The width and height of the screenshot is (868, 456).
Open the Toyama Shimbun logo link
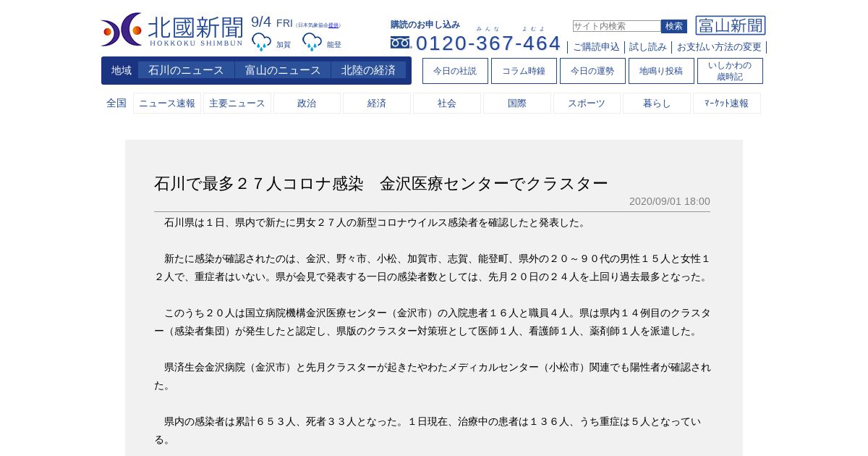pyautogui.click(x=731, y=25)
